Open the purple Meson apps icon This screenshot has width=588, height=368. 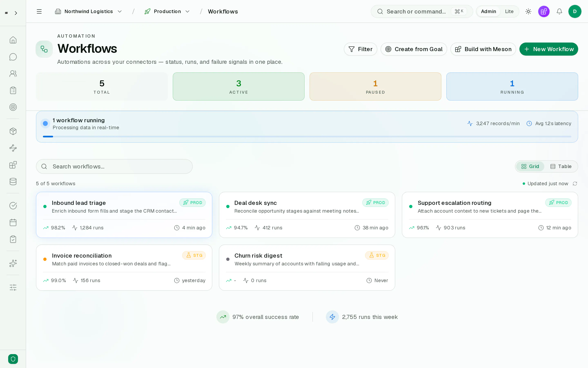(544, 11)
